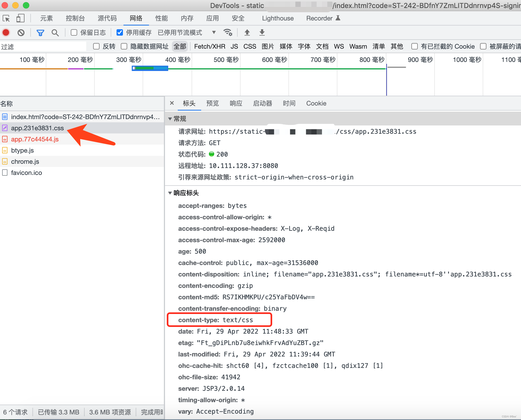Filter requests by Fetch/XHR type

(209, 47)
